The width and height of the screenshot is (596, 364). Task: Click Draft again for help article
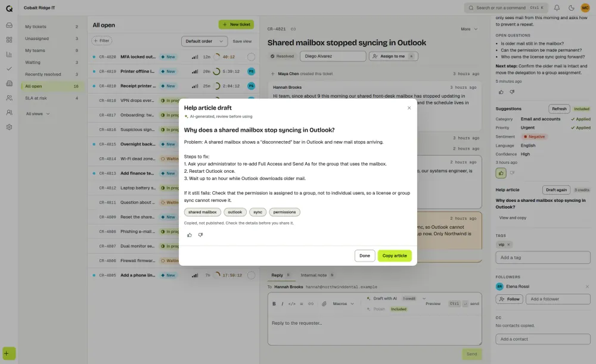tap(556, 189)
